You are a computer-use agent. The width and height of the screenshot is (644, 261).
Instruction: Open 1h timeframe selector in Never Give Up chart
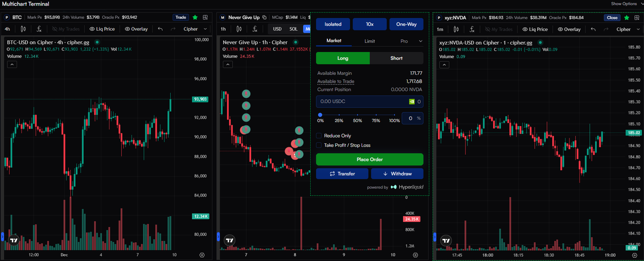point(224,29)
